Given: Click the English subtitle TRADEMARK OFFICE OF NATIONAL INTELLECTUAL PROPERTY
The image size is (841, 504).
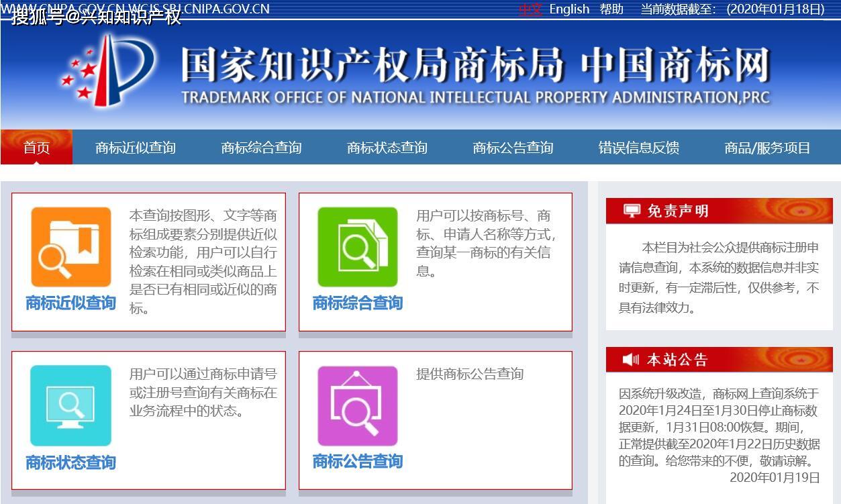Looking at the screenshot, I should pos(475,98).
